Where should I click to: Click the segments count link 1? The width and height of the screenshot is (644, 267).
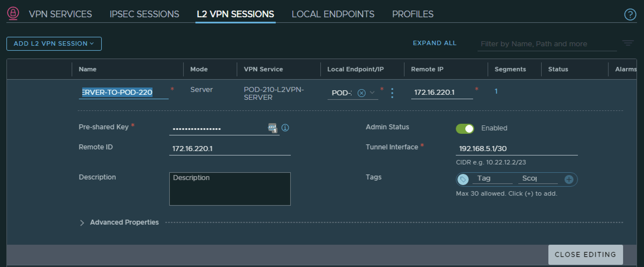pos(496,91)
